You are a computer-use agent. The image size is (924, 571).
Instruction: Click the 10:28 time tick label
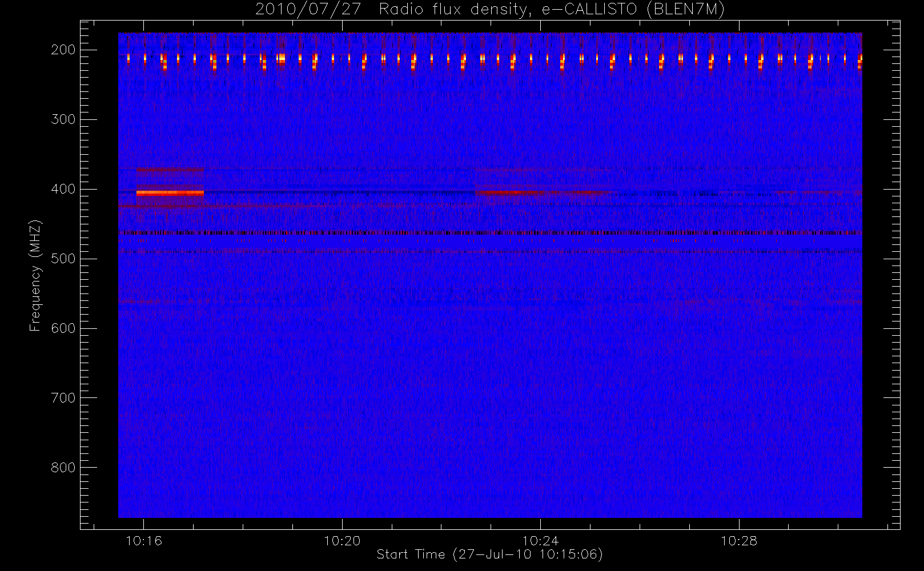coord(739,541)
